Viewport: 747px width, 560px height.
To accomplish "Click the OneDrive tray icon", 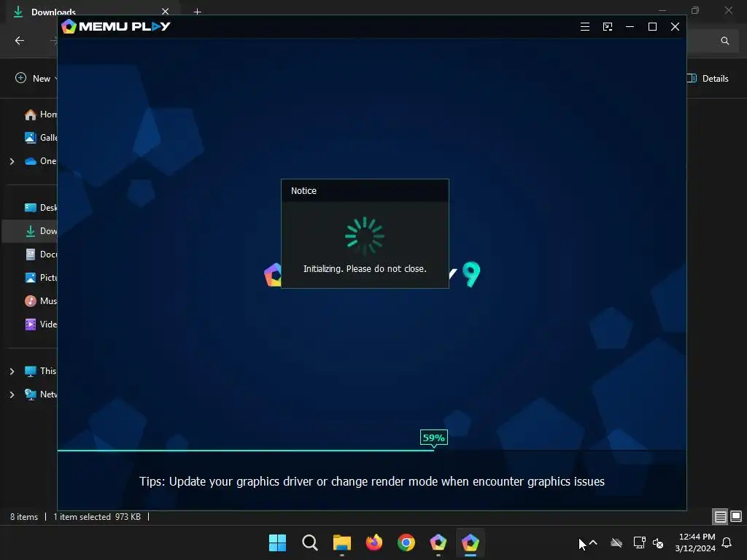I will pyautogui.click(x=616, y=542).
